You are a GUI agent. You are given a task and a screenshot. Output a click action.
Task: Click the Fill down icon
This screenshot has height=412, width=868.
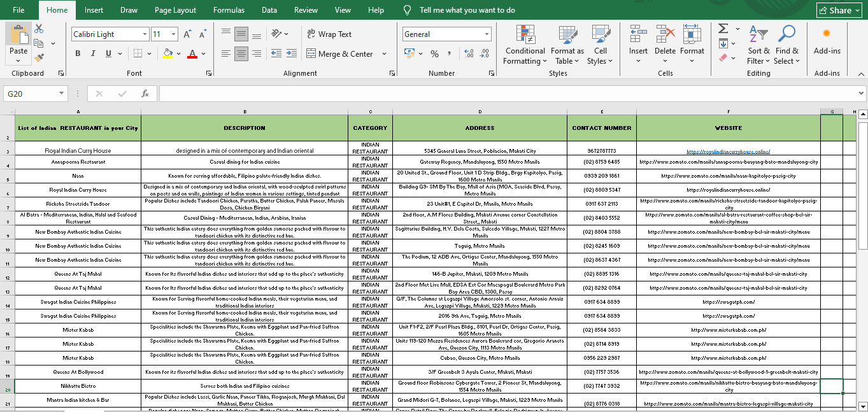click(723, 43)
